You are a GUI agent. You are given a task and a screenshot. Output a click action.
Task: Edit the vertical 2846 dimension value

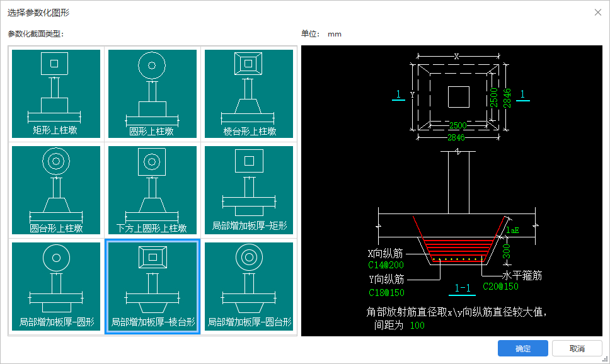click(507, 98)
